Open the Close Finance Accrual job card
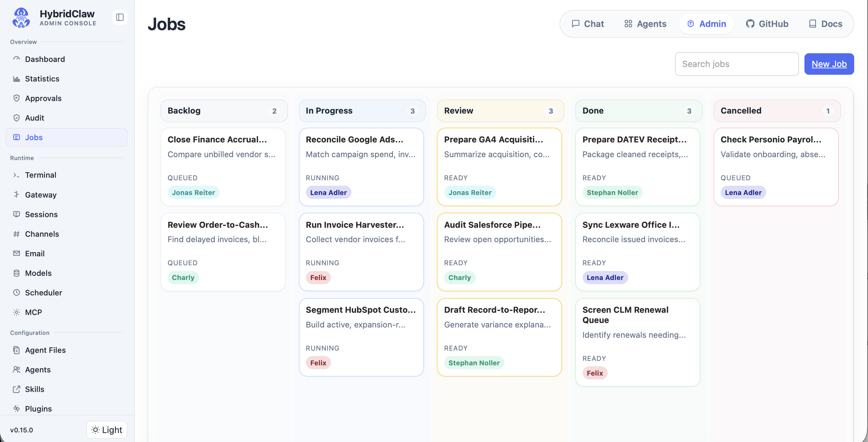The width and height of the screenshot is (868, 442). [223, 167]
